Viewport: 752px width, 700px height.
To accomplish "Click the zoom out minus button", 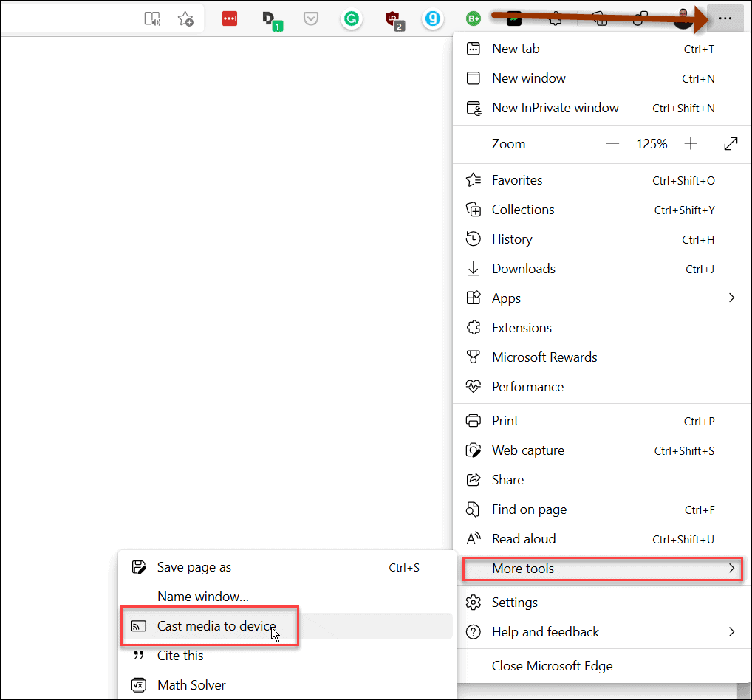I will point(612,144).
